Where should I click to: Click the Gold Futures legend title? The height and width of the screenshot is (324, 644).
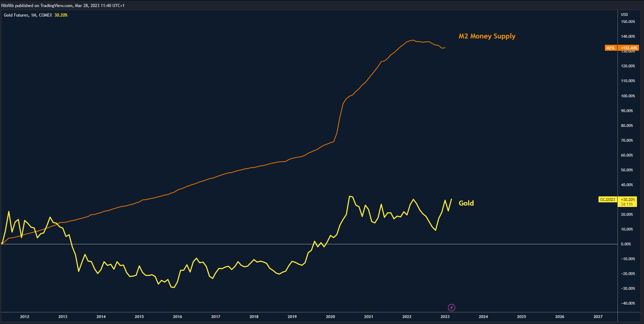28,15
